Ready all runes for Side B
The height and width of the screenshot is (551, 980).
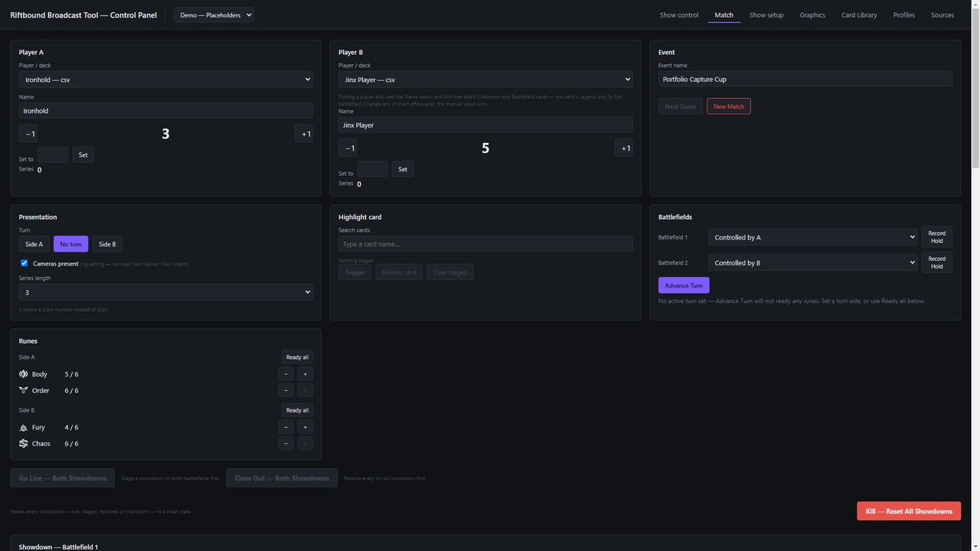[x=297, y=410]
